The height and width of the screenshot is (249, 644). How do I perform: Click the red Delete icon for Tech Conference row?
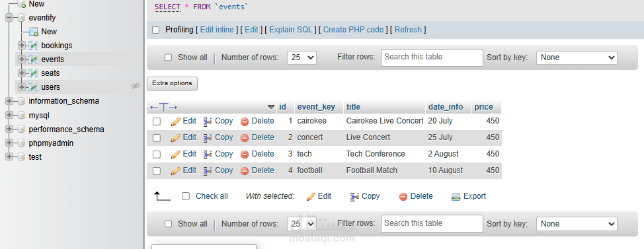245,155
